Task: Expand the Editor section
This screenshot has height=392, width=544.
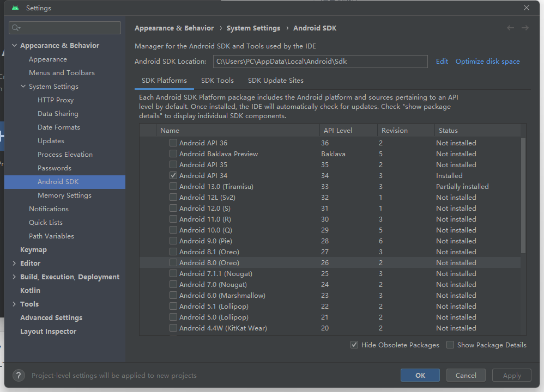Action: 14,263
